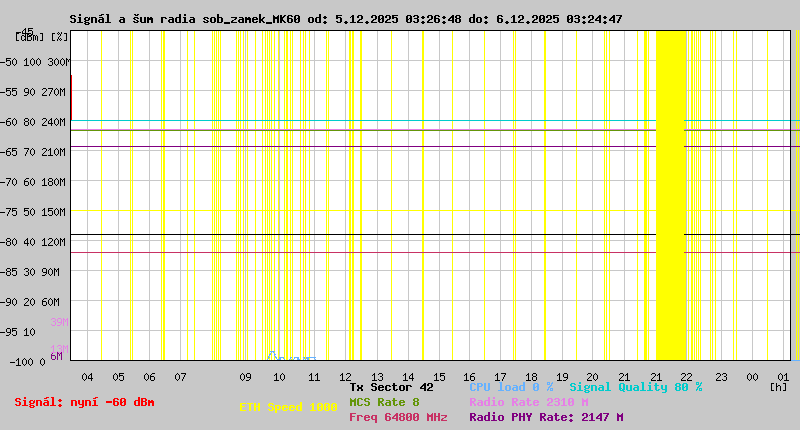Click the '04' hour label on time axis
Image resolution: width=800 pixels, height=430 pixels.
(87, 377)
